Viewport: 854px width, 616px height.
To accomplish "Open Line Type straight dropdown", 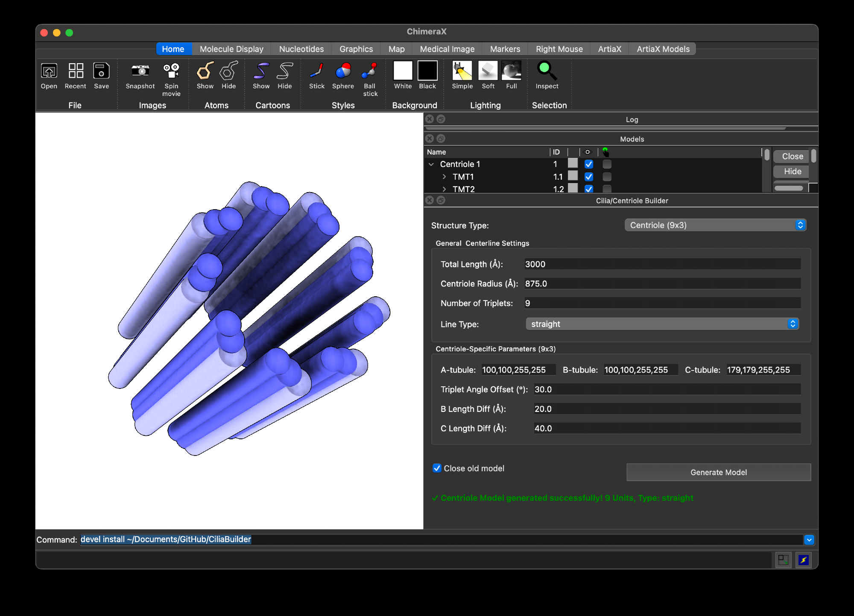I will [662, 324].
